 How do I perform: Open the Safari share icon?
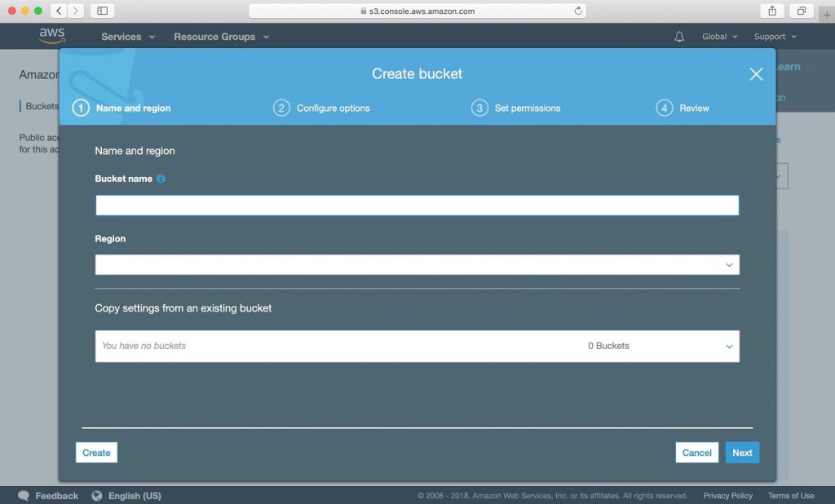tap(772, 11)
